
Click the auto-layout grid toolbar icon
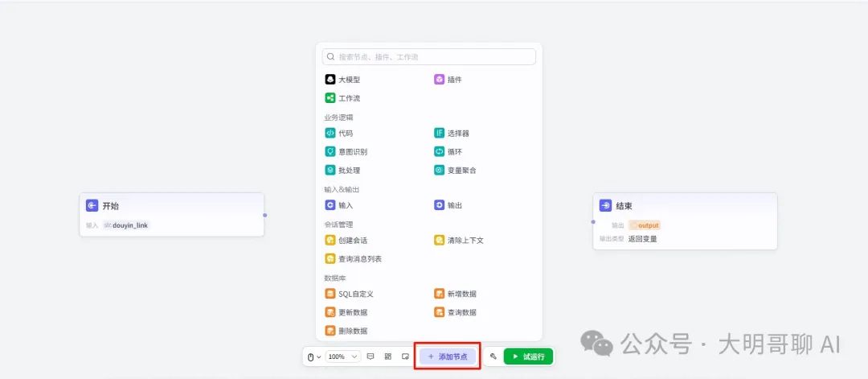pos(388,356)
